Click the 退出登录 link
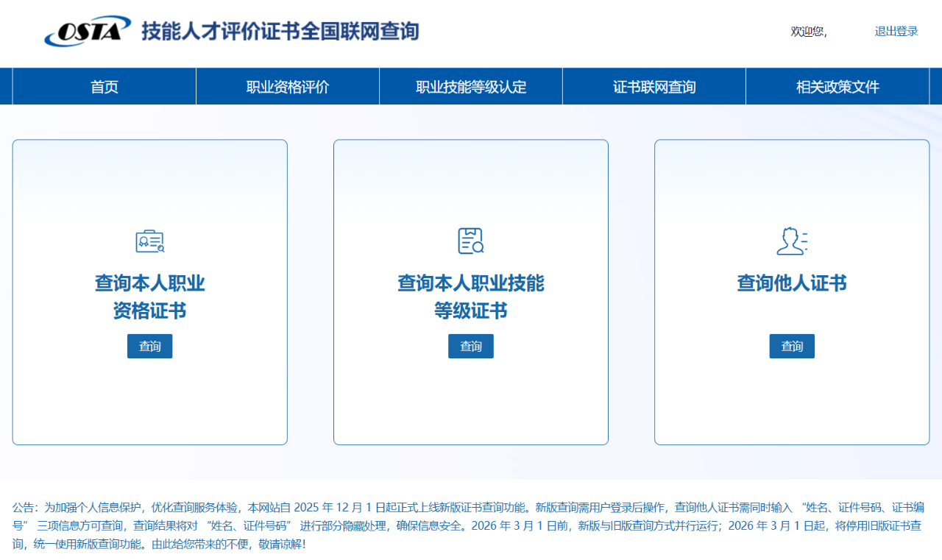This screenshot has width=942, height=560. point(895,32)
